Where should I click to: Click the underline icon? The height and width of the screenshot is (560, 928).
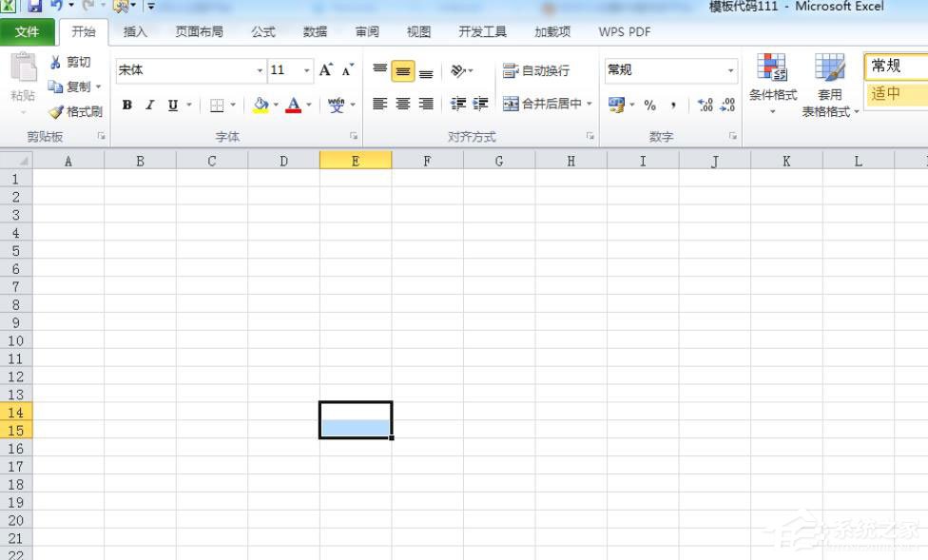click(171, 105)
